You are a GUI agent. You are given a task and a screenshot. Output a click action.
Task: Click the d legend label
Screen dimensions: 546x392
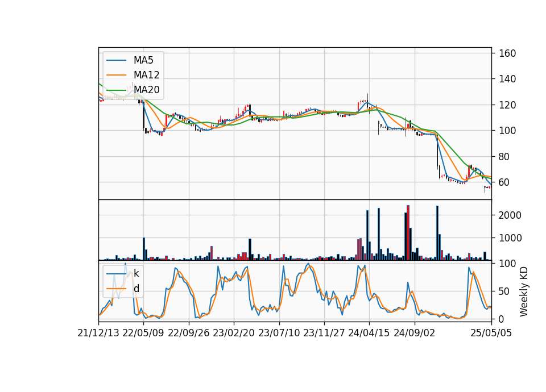[136, 289]
